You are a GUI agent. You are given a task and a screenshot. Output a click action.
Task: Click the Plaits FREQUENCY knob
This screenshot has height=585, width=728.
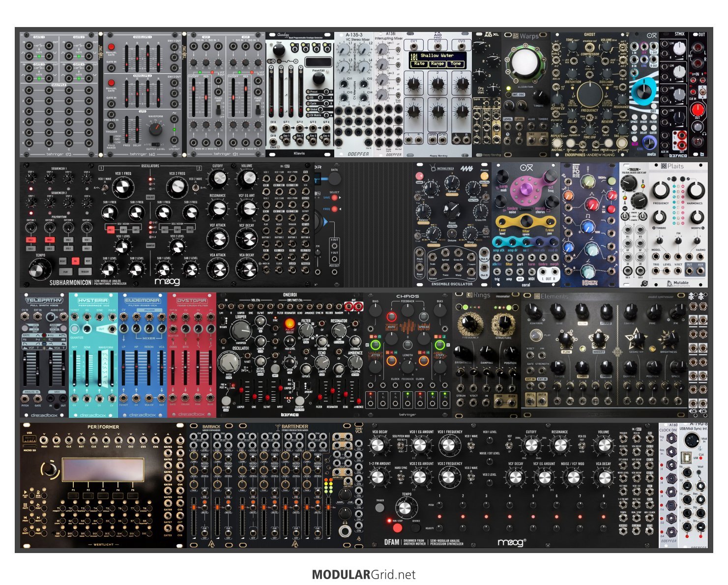tap(661, 190)
